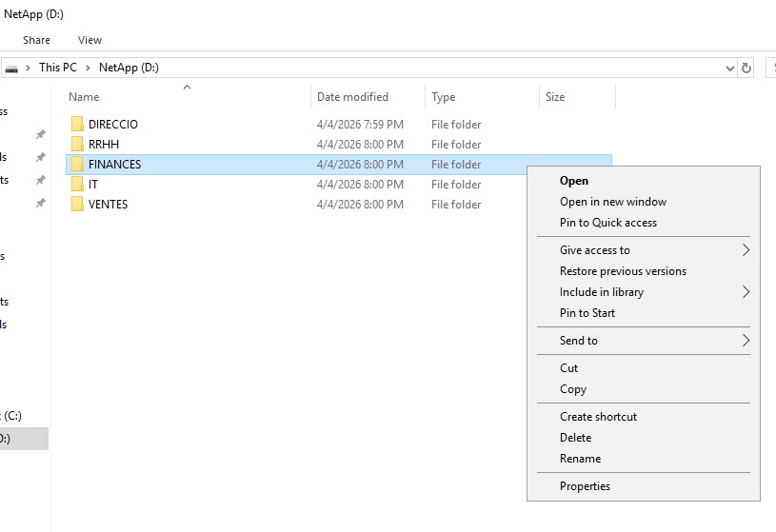
Task: Click the refresh button beside address bar
Action: pyautogui.click(x=746, y=69)
